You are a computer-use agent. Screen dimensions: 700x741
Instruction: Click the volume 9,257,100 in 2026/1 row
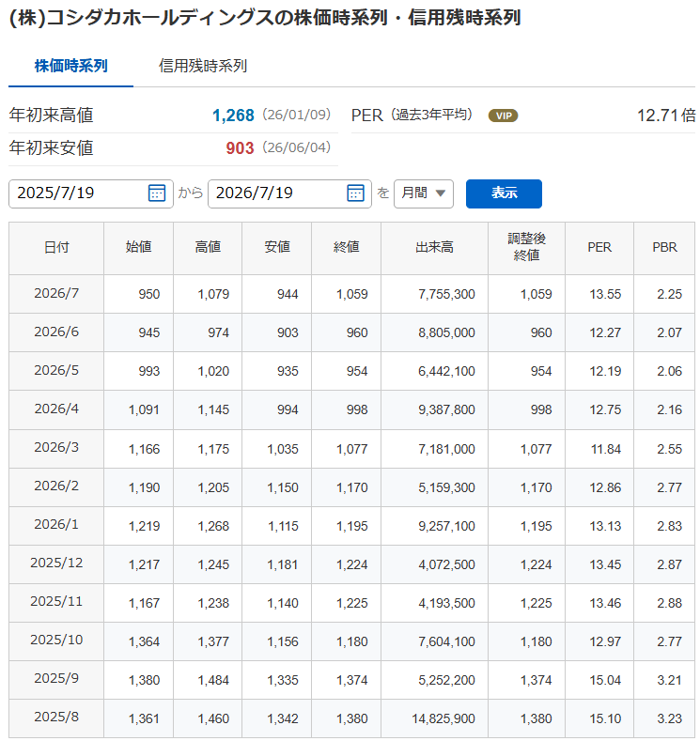click(x=446, y=527)
